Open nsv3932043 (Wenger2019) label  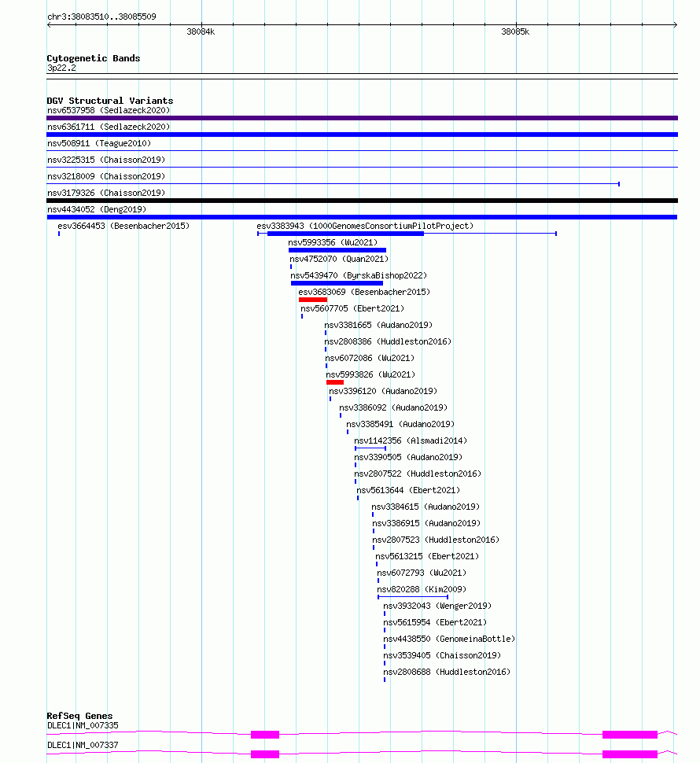click(x=437, y=606)
